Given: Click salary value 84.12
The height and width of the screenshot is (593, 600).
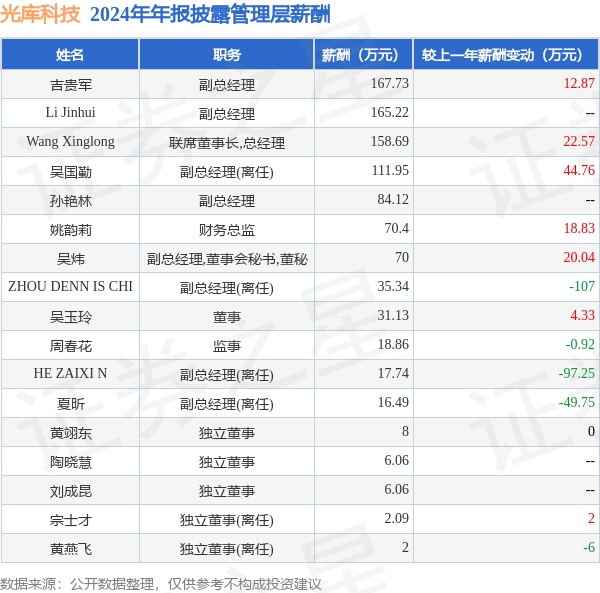Looking at the screenshot, I should pyautogui.click(x=393, y=199).
